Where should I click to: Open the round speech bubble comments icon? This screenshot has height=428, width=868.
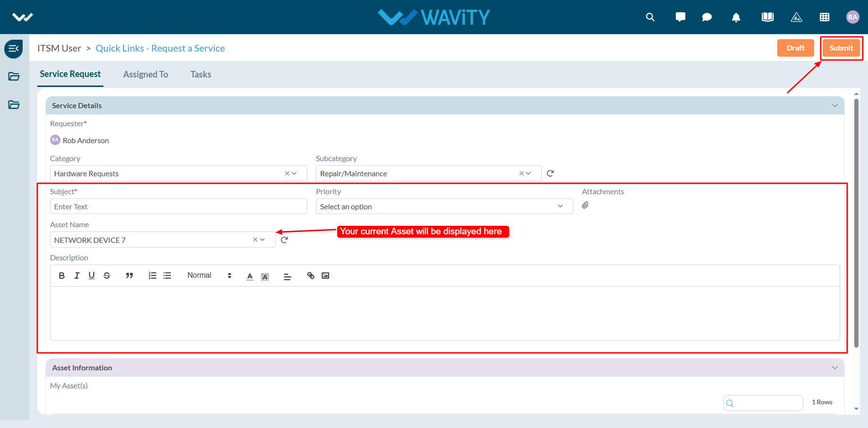[x=707, y=17]
